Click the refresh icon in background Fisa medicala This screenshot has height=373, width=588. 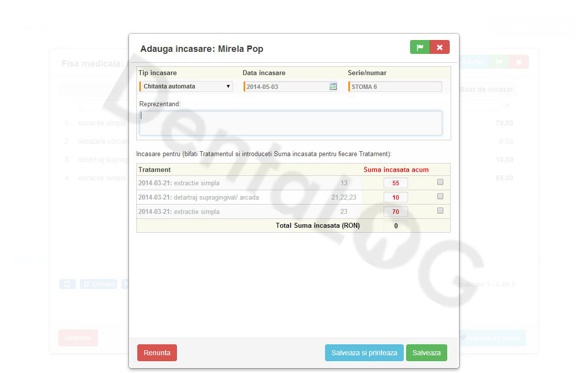point(68,284)
